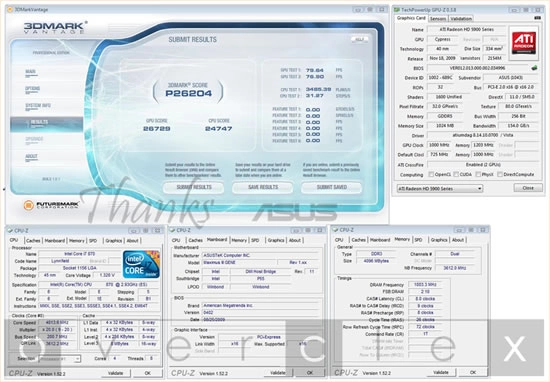Viewport: 550px width, 382px height.
Task: Open UPGRADE in 3DMark sidebar
Action: coord(34,139)
